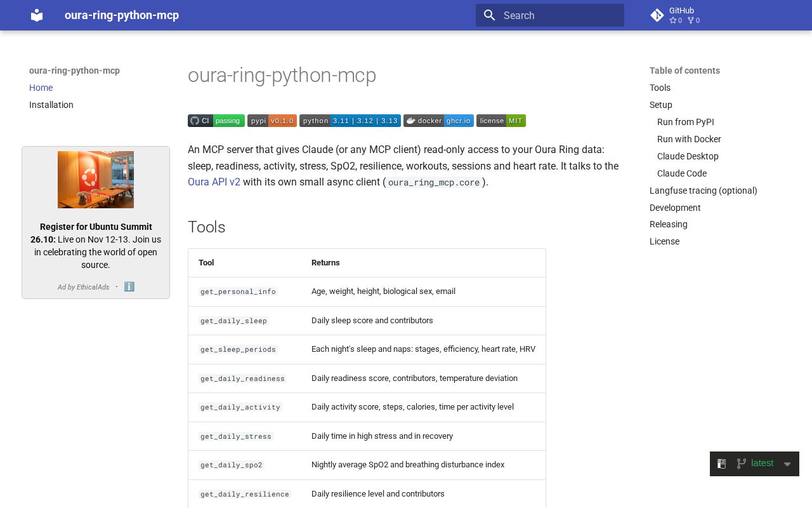Click the get_daily_stress tool cell
The image size is (812, 508).
pyautogui.click(x=236, y=436)
